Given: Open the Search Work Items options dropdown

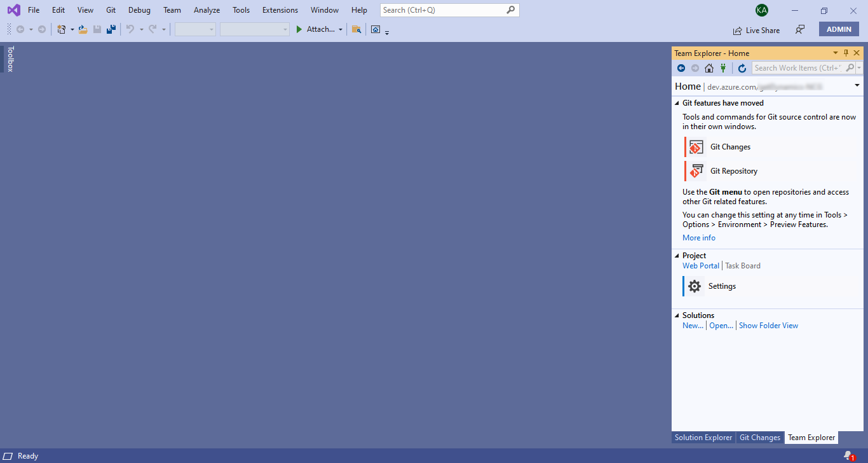Looking at the screenshot, I should pos(860,68).
